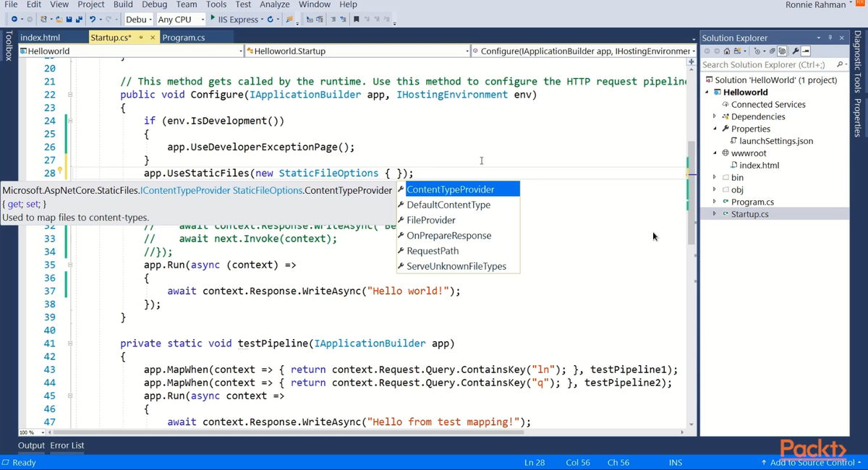Click the editor vertical scrollbar thumb
This screenshot has width=868, height=470.
(691, 192)
